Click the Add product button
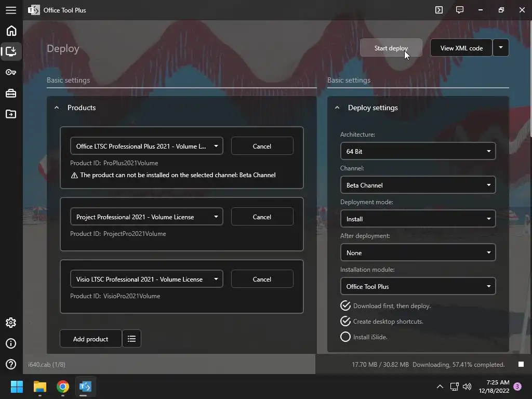The height and width of the screenshot is (399, 532). point(90,339)
